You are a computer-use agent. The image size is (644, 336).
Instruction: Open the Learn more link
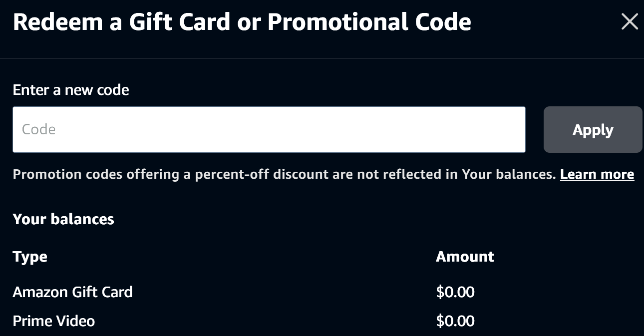(597, 174)
